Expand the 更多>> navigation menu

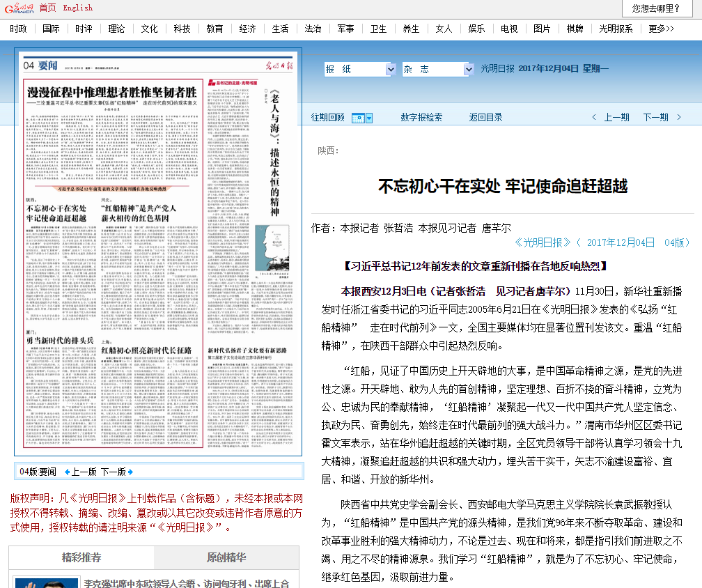pyautogui.click(x=662, y=29)
